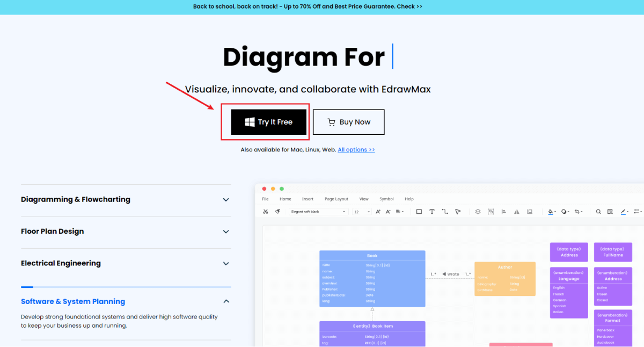Open the All options >> link
The height and width of the screenshot is (347, 644).
[x=356, y=150]
